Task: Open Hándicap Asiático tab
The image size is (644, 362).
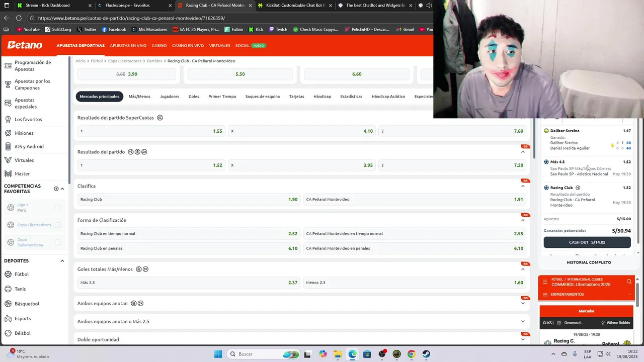Action: 388,97
